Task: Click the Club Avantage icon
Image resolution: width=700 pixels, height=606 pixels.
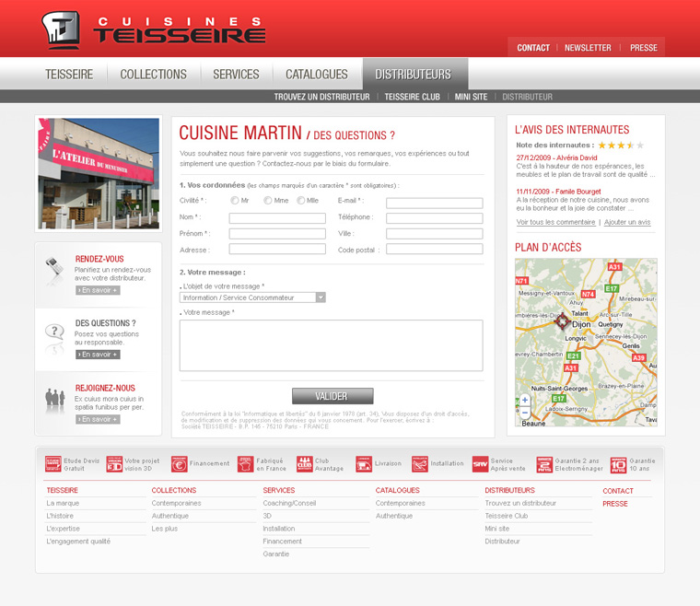Action: point(305,464)
